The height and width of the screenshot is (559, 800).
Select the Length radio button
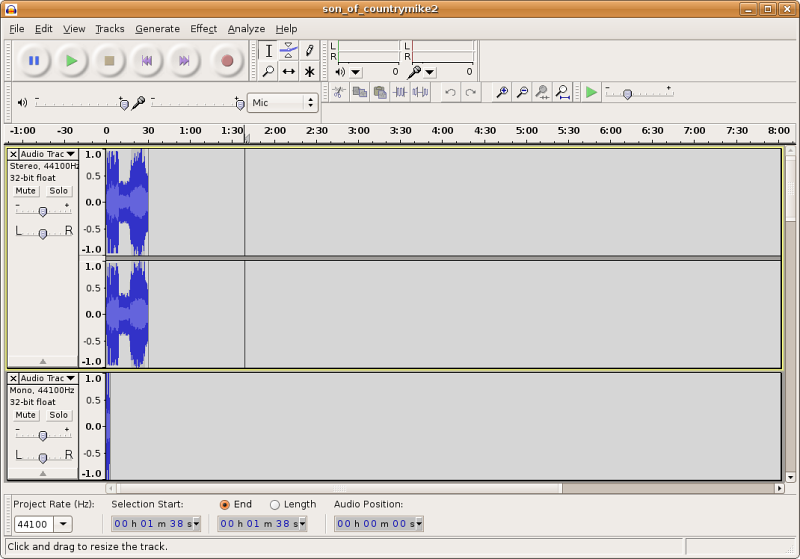pyautogui.click(x=274, y=505)
